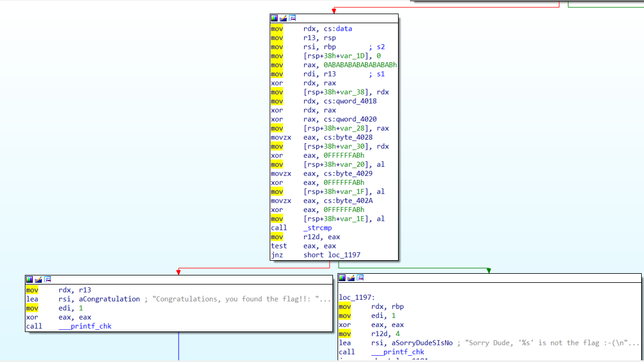The width and height of the screenshot is (644, 362).
Task: Select the cs:qword_4018 reference
Action: point(350,101)
